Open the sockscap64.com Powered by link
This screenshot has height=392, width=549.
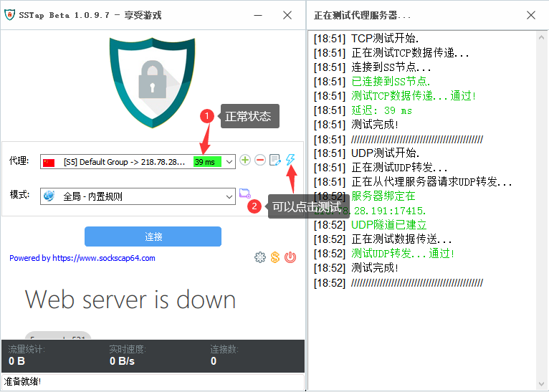(82, 258)
